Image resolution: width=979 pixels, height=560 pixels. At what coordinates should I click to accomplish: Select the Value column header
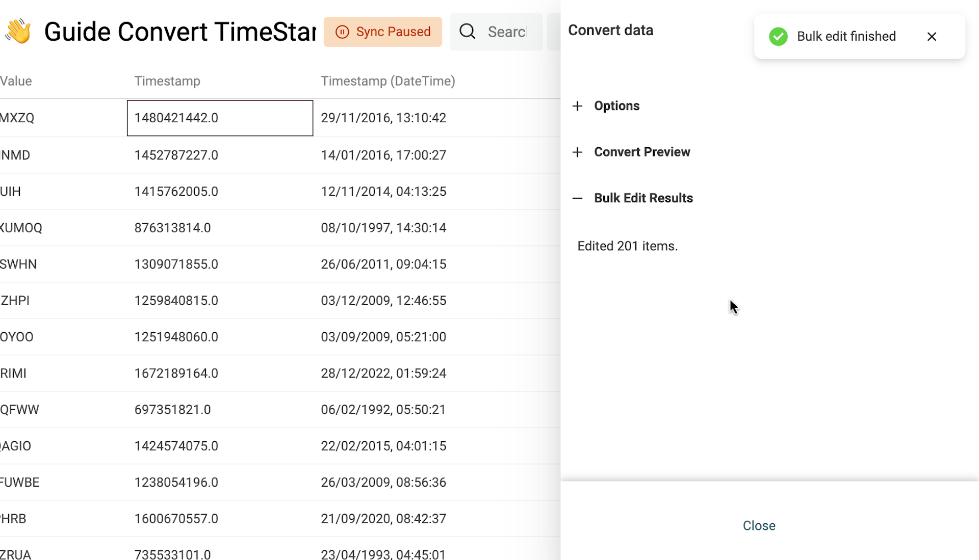click(16, 81)
